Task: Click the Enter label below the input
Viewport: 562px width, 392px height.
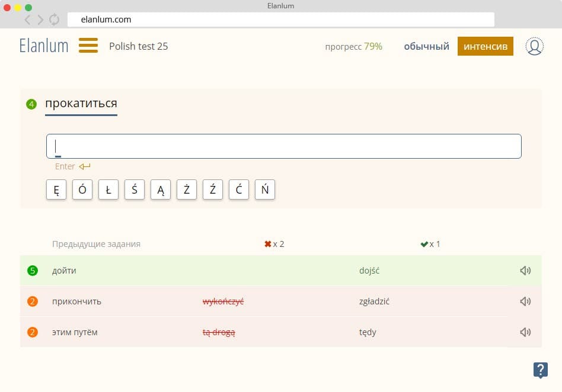Action: [65, 166]
